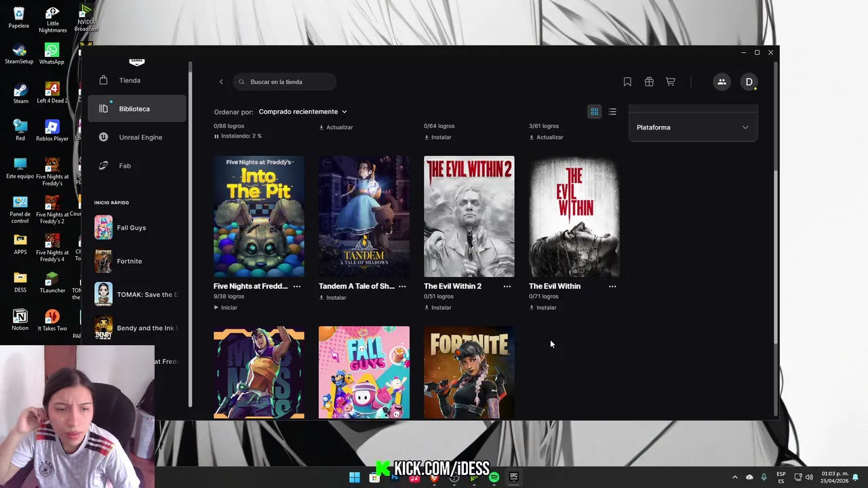This screenshot has width=868, height=488.
Task: Open the notification bell in the taskbar
Action: point(856,478)
